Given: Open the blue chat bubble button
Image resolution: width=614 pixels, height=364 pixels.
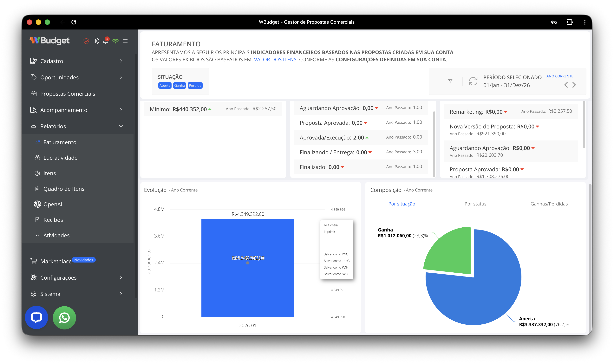Looking at the screenshot, I should (36, 318).
